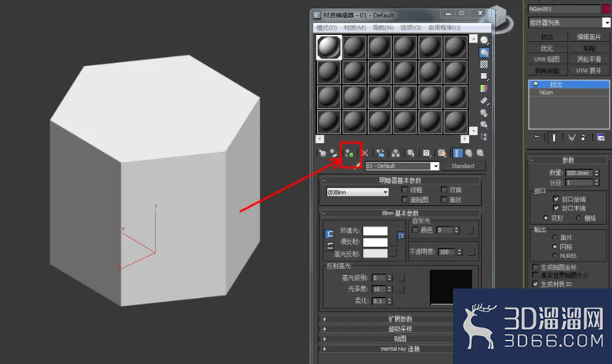The height and width of the screenshot is (364, 612).
Task: Click Show Shaded Material in Viewport icon
Action: (x=442, y=153)
